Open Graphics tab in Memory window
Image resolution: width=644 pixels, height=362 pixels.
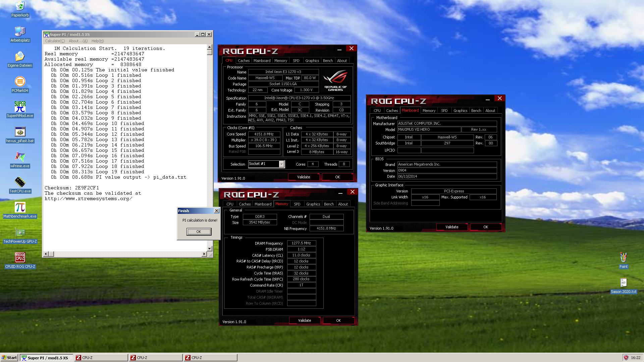coord(313,204)
